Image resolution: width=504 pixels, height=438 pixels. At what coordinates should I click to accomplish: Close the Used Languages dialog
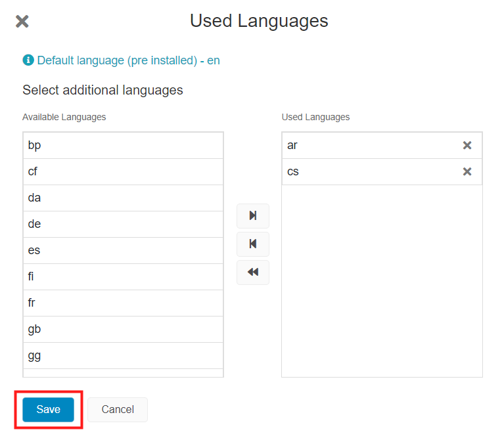click(x=22, y=22)
